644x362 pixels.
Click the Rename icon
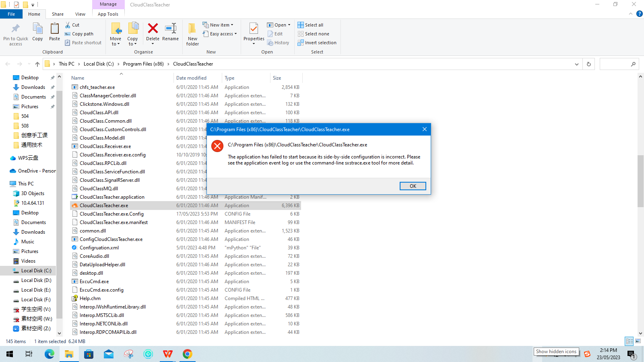tap(171, 28)
